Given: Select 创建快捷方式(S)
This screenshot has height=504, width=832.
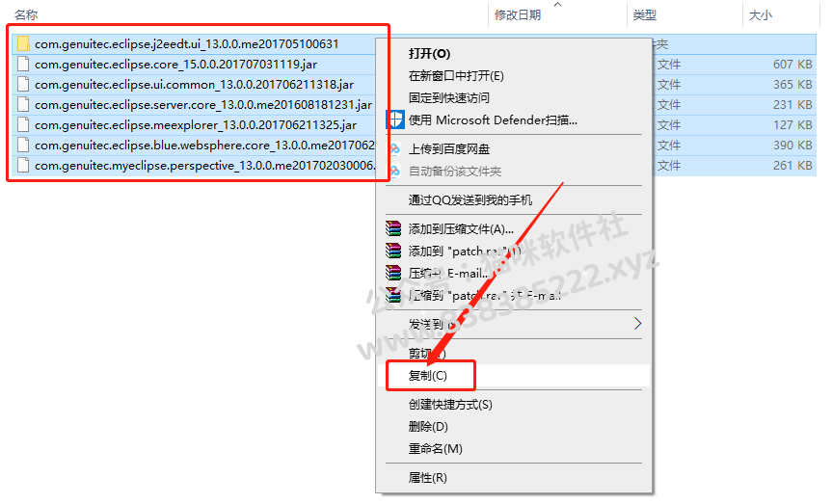Looking at the screenshot, I should tap(450, 405).
